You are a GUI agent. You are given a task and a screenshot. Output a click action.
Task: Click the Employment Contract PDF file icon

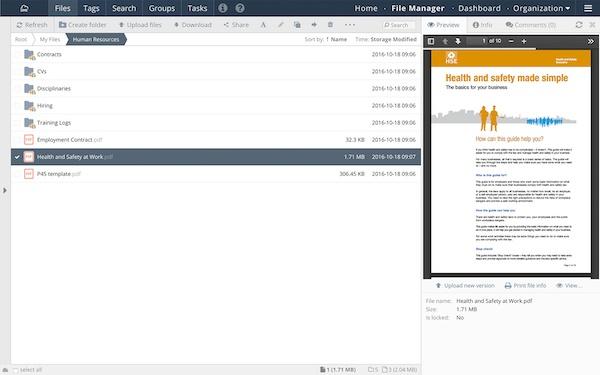pyautogui.click(x=29, y=140)
